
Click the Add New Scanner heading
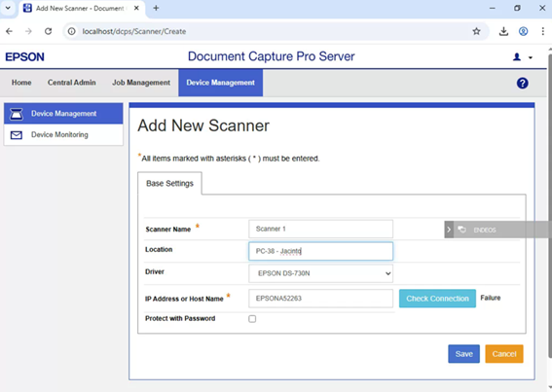(203, 125)
